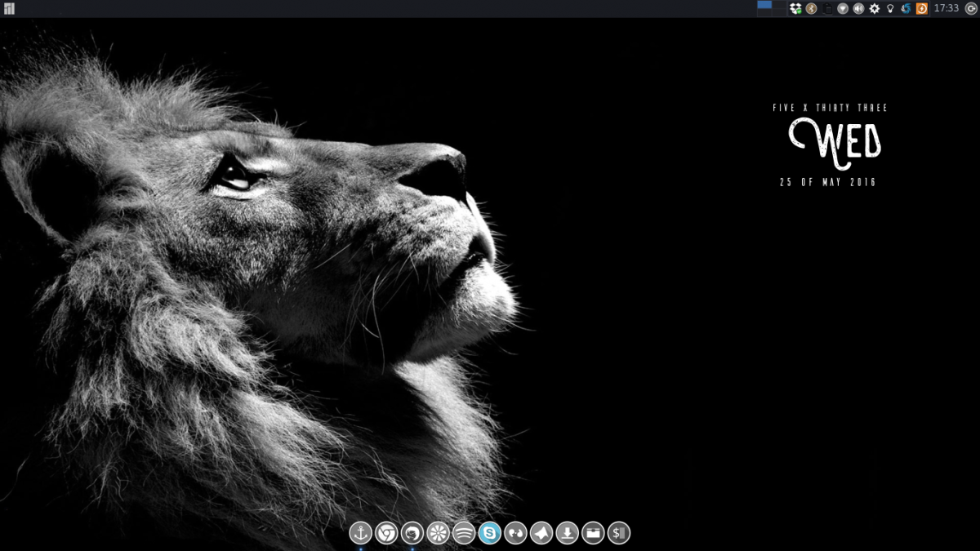The height and width of the screenshot is (551, 980).
Task: Switch to the first workspace in pager
Action: [764, 4]
